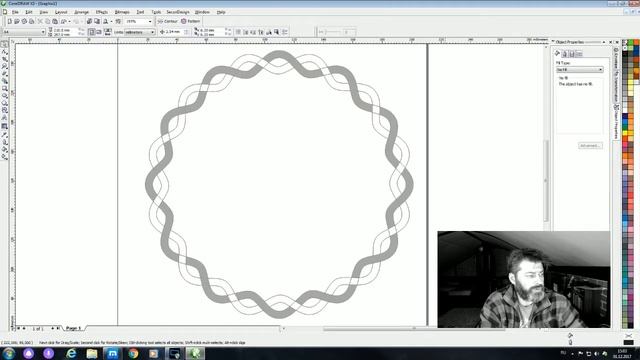The image size is (640, 360).
Task: Open the Bitmaps menu
Action: click(122, 12)
